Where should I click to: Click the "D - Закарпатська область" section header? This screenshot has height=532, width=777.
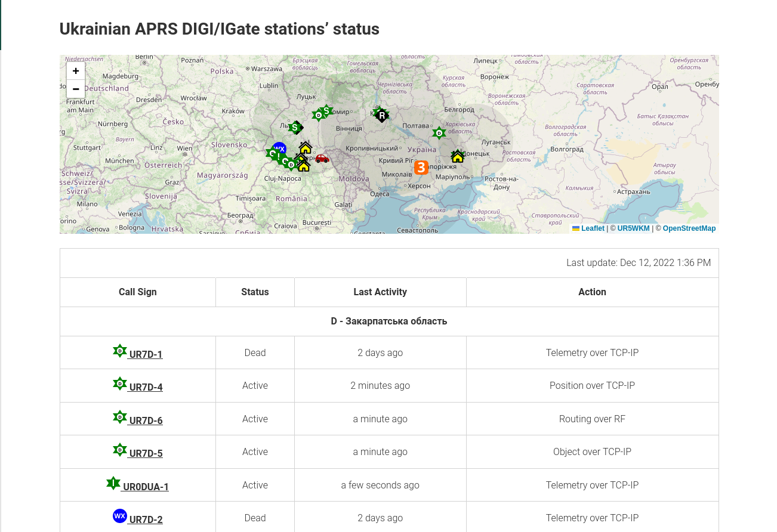[388, 321]
